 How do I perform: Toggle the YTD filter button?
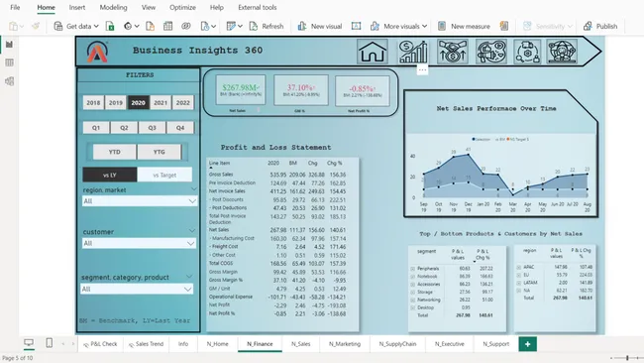coord(115,152)
